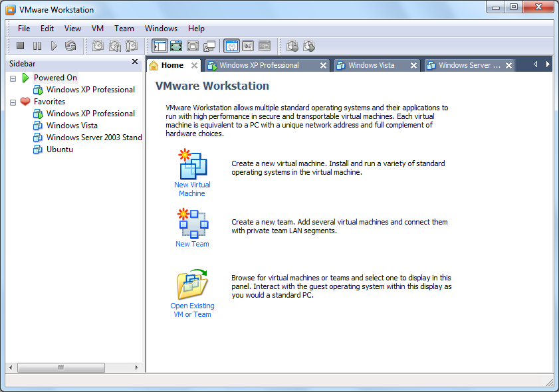Image resolution: width=559 pixels, height=392 pixels.
Task: Click the house icon on the Home tab
Action: pos(154,65)
